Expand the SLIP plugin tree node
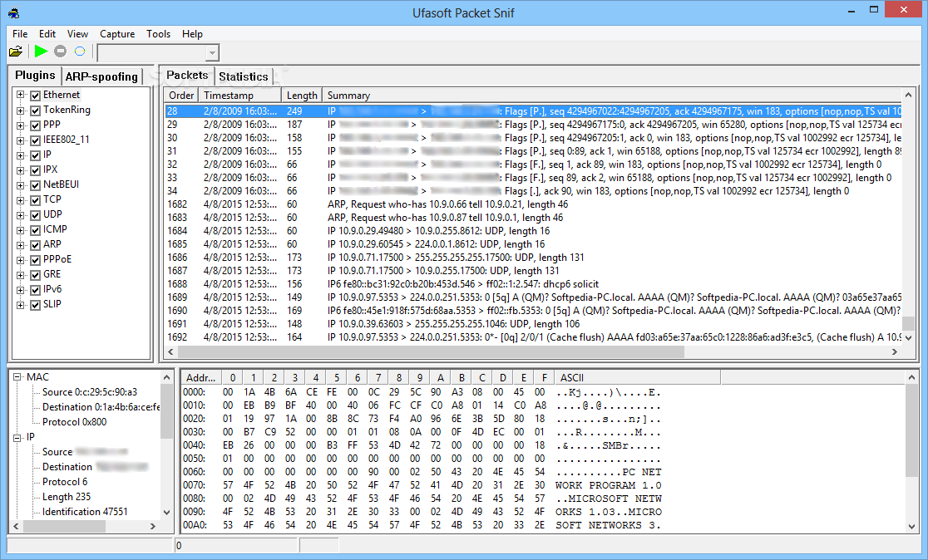 21,305
